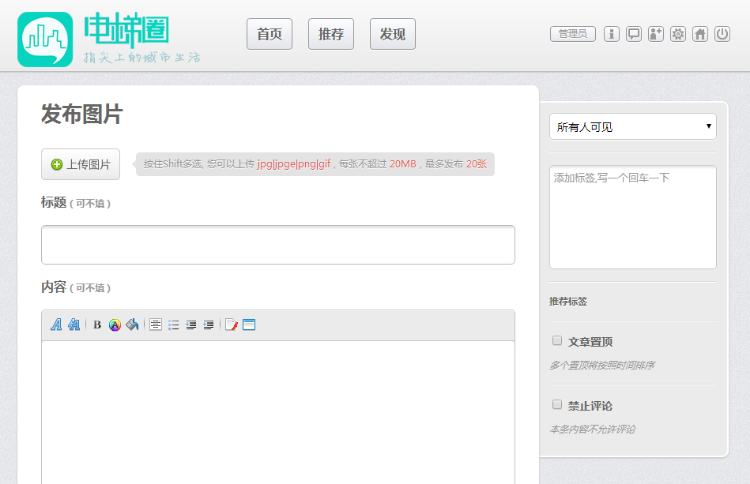The height and width of the screenshot is (484, 750).
Task: Select the font size double-A tool
Action: coord(74,325)
